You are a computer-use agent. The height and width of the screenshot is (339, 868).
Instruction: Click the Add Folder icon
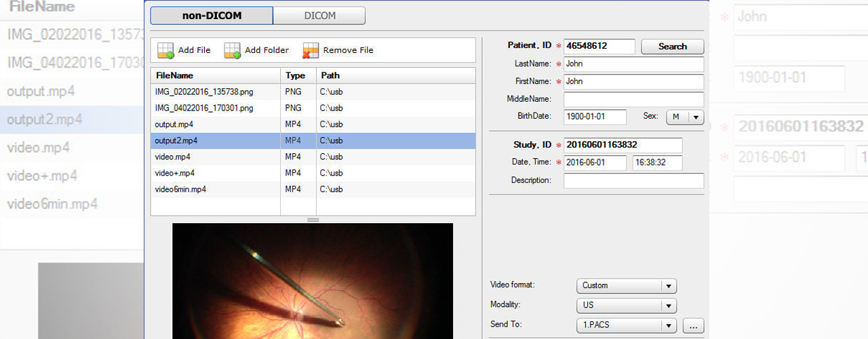tap(233, 50)
